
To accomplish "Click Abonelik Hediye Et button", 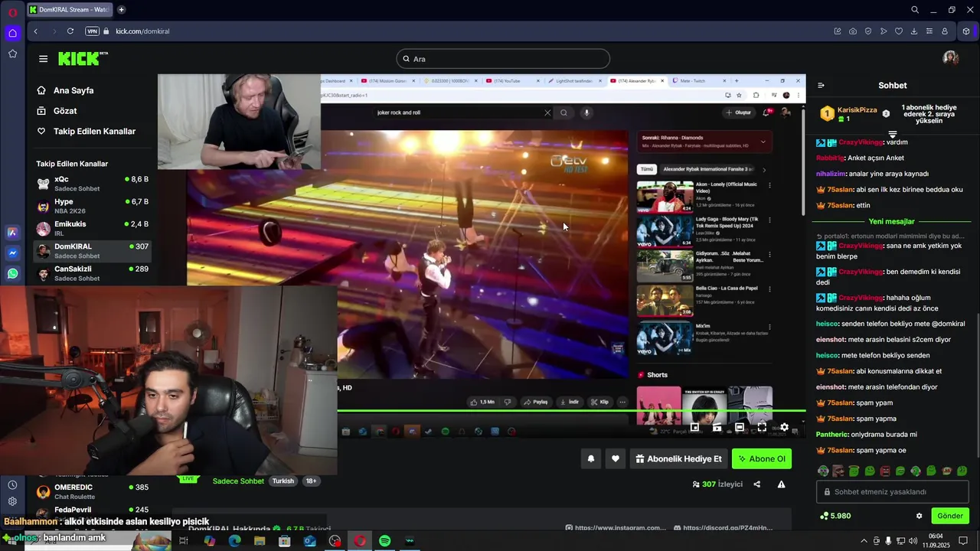I will click(678, 458).
